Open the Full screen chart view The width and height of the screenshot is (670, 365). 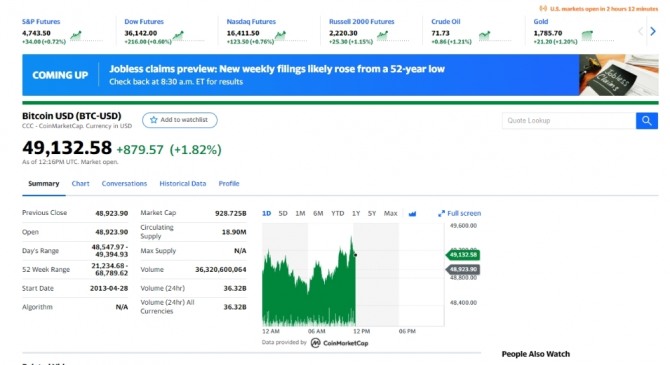coord(459,213)
